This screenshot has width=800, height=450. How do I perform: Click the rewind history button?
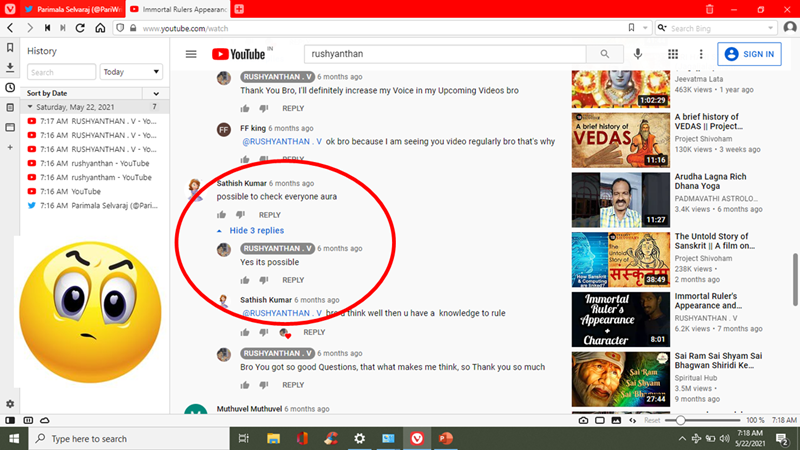tap(47, 28)
